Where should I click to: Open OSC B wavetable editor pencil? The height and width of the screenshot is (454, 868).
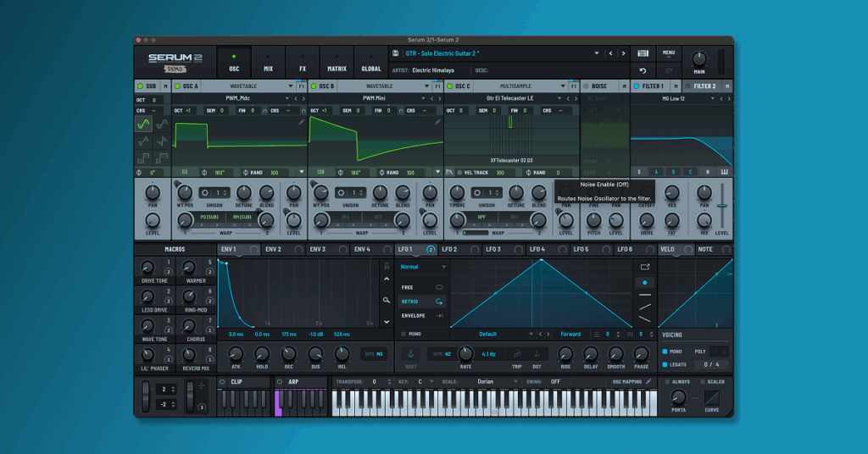(x=437, y=122)
